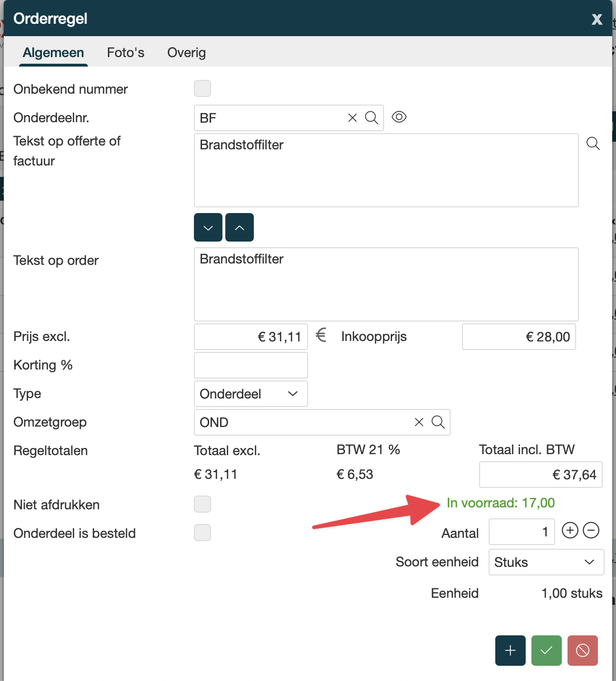The height and width of the screenshot is (681, 616).
Task: Clear the Omzetgroep OND value
Action: (419, 422)
